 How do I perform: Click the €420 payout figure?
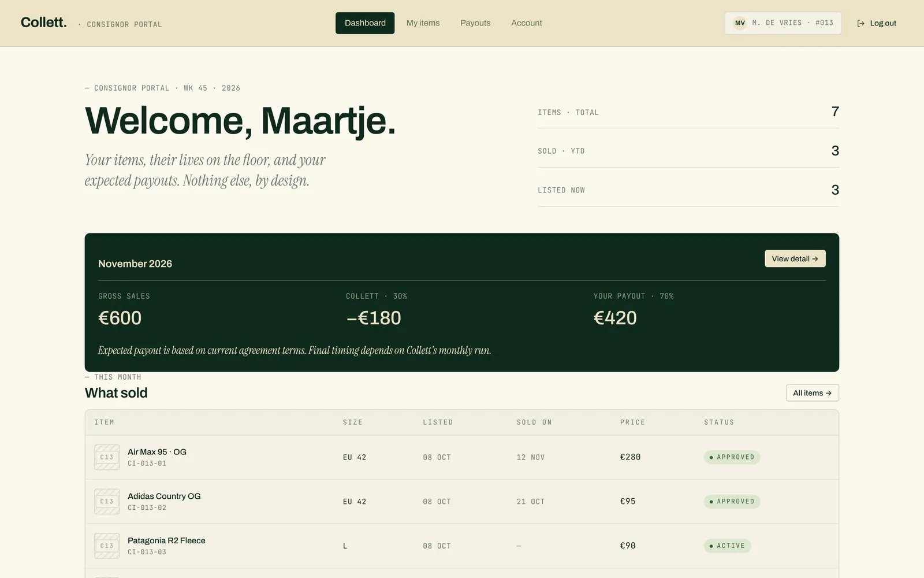(x=615, y=318)
